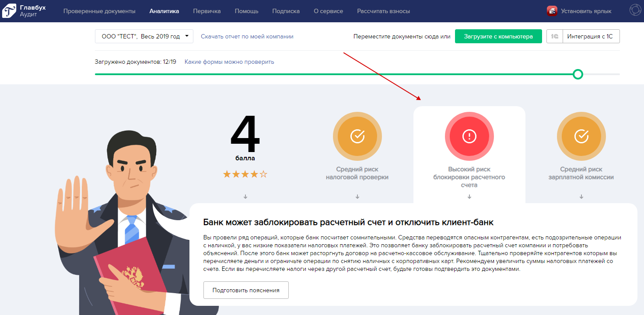
Task: Click Скачать отчет по моей компании link
Action: (247, 37)
